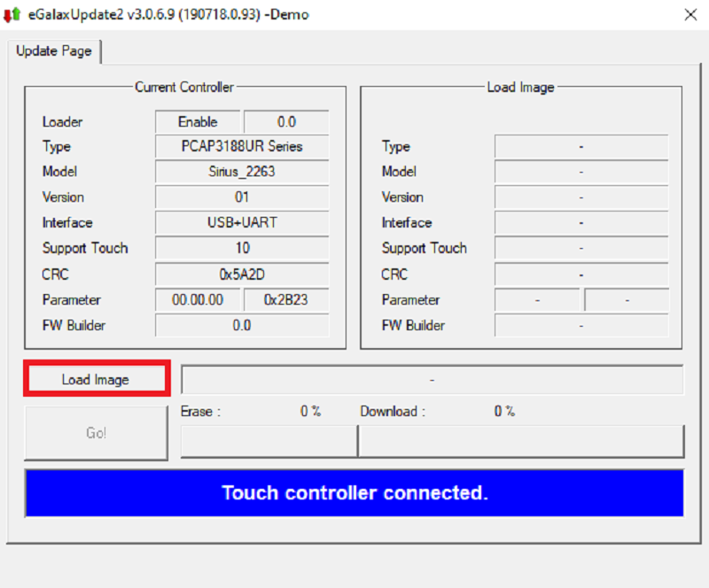Click the Download progress bar

[521, 440]
